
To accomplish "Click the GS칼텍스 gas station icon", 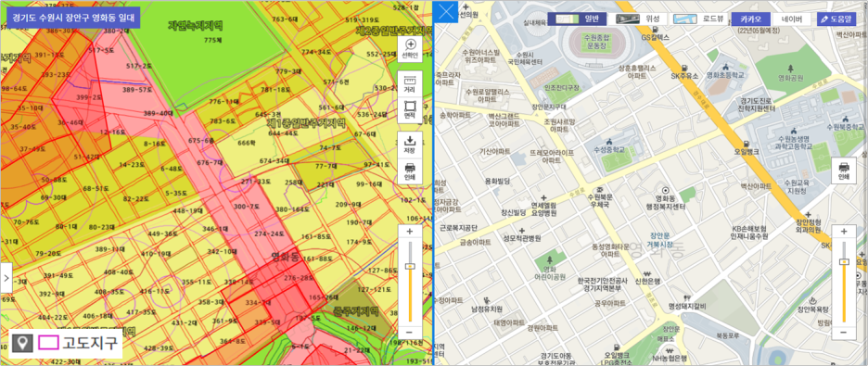I will point(656,29).
